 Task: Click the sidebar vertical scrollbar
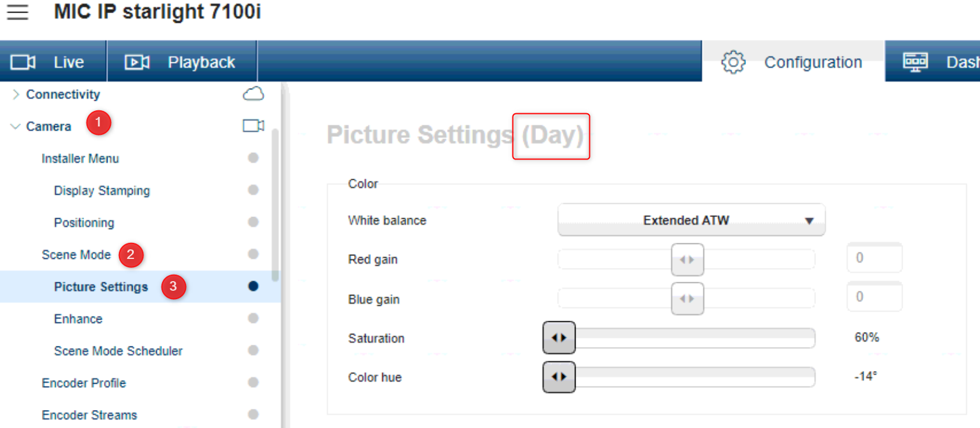[275, 204]
